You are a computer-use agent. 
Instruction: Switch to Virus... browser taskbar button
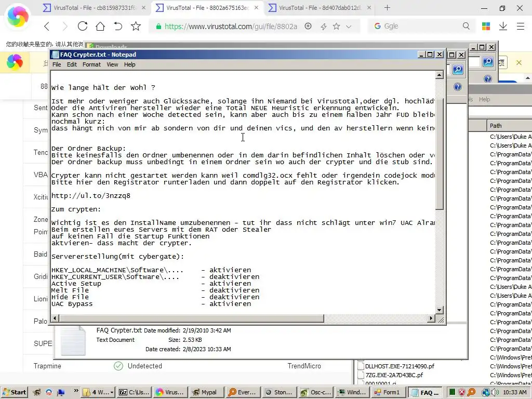coord(170,392)
